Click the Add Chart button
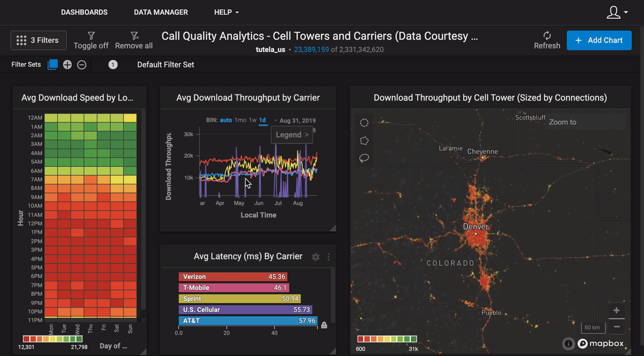Image resolution: width=644 pixels, height=356 pixels. click(599, 40)
